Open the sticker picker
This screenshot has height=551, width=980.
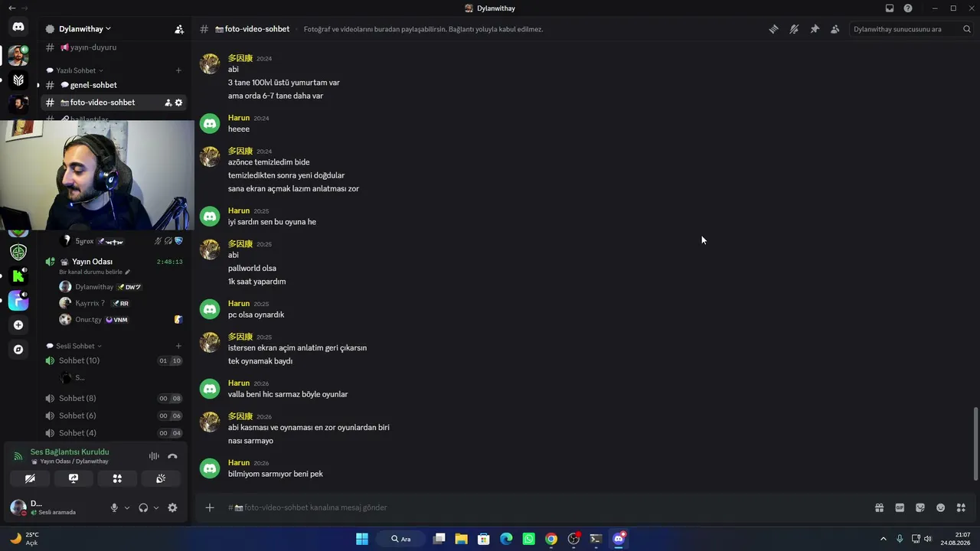pos(920,507)
